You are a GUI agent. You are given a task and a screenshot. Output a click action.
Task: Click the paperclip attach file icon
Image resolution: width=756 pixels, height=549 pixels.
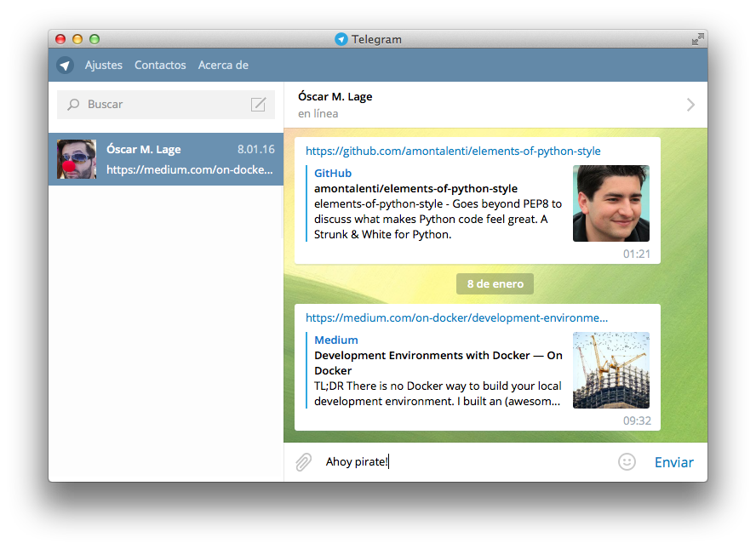[x=304, y=462]
